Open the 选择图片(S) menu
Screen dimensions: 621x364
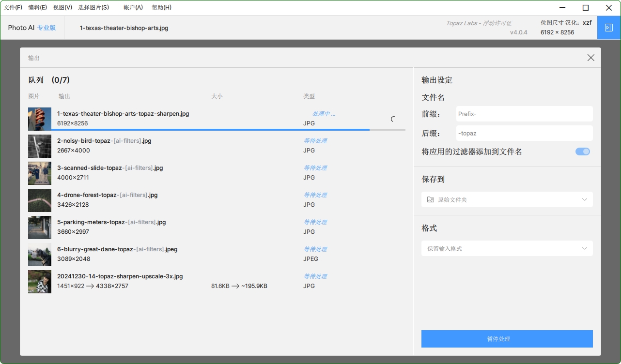(x=93, y=8)
